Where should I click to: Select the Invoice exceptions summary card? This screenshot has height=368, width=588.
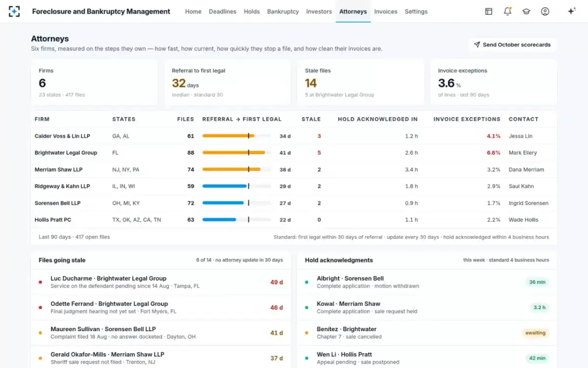[493, 82]
